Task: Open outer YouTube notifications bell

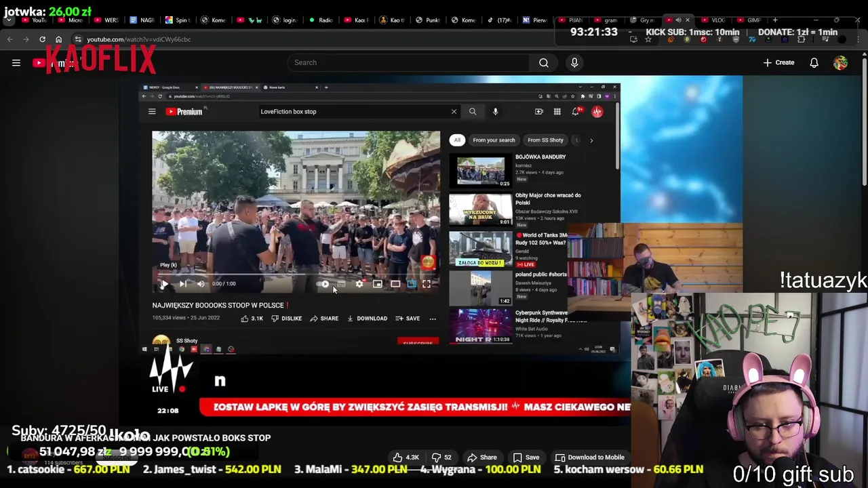Action: 814,62
